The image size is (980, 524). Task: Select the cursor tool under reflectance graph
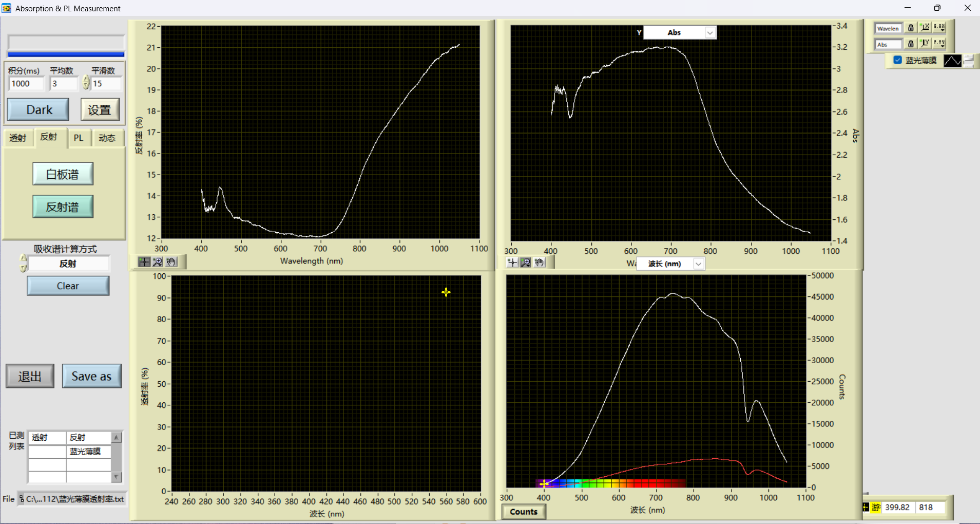144,262
